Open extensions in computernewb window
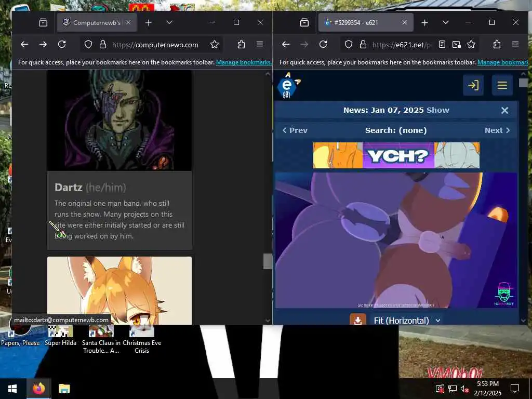532x399 pixels. (241, 45)
